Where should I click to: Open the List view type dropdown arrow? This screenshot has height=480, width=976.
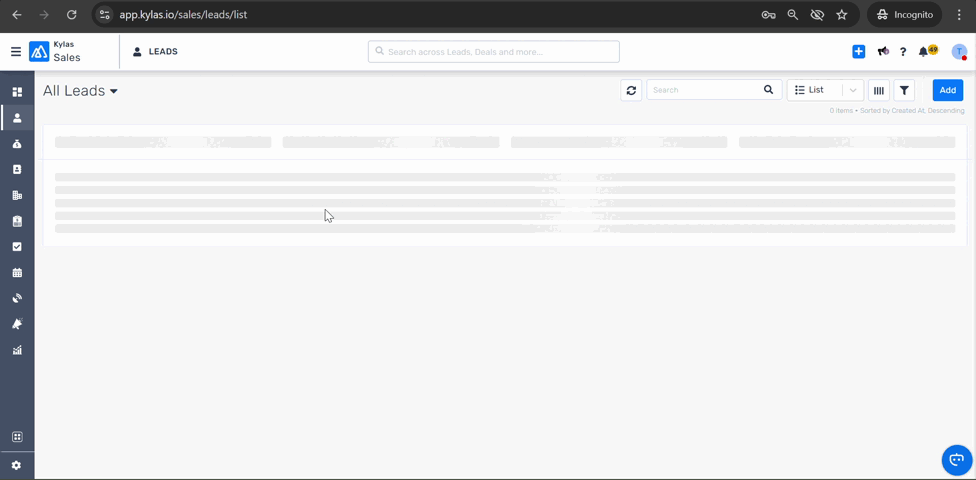coord(853,90)
